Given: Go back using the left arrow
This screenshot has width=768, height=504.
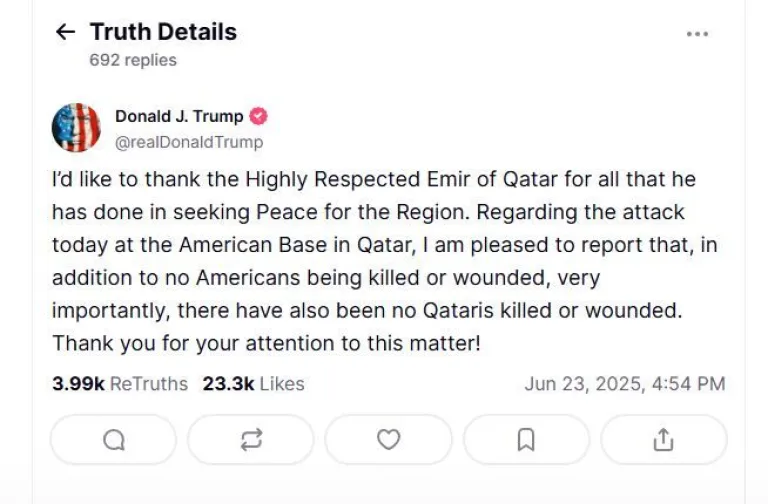Looking at the screenshot, I should pyautogui.click(x=65, y=32).
